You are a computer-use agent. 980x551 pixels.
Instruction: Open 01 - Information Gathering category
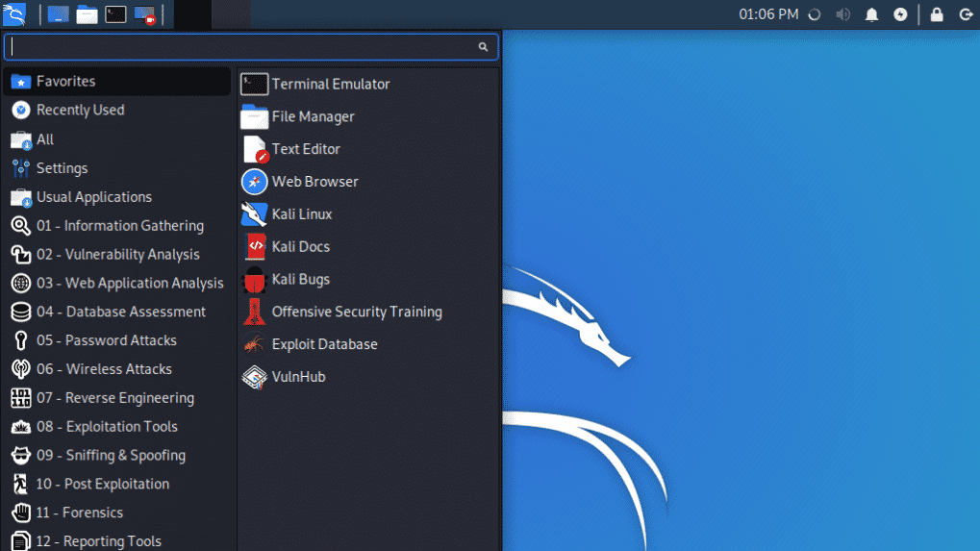(117, 226)
